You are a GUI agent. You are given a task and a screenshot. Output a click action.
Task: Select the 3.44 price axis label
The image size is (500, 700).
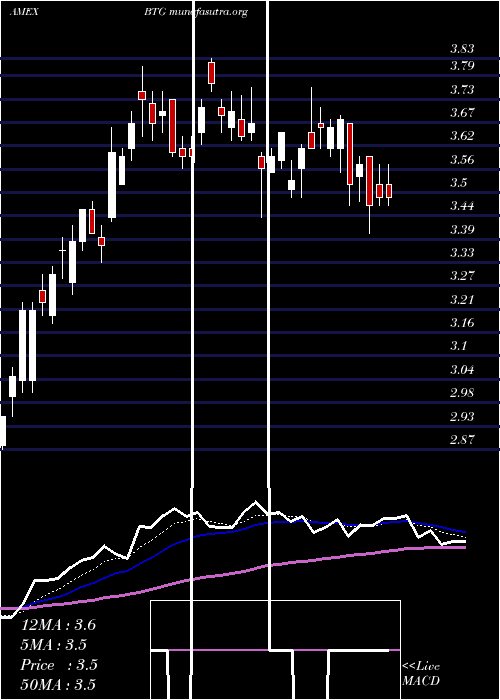click(x=462, y=206)
